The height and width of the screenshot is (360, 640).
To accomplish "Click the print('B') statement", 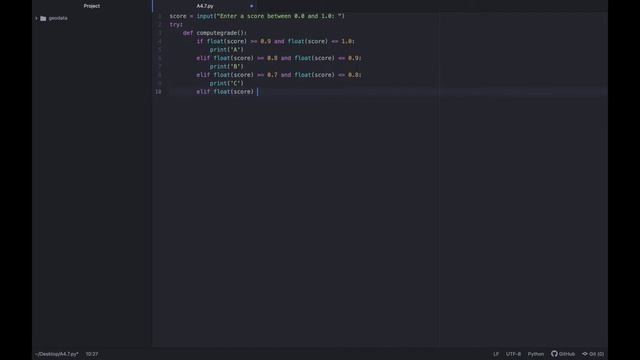I will (x=227, y=67).
